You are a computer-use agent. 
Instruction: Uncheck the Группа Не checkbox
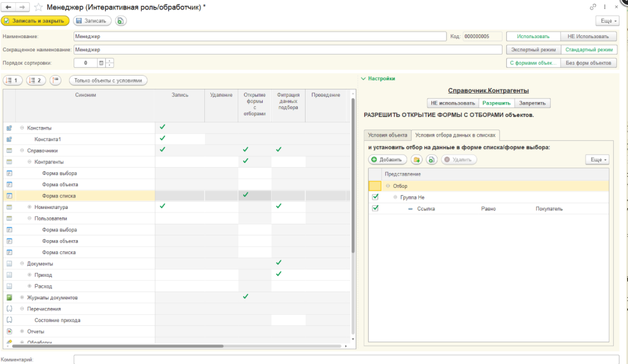[x=375, y=197]
